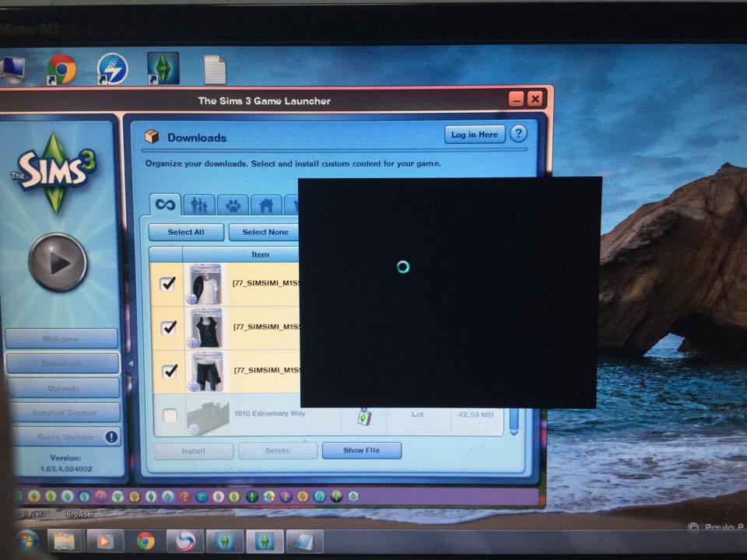Screen dimensions: 747x560
Task: Click the Log in Here button
Action: click(475, 135)
